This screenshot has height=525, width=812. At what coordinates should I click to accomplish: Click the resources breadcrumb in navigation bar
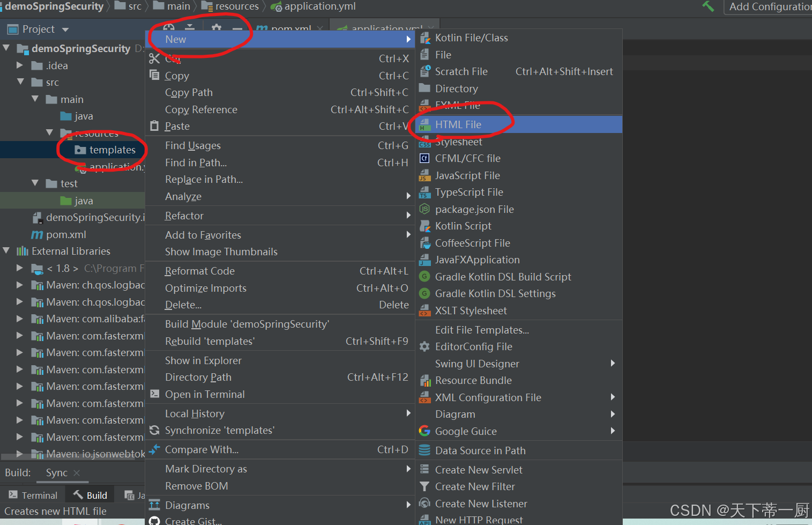pyautogui.click(x=230, y=6)
